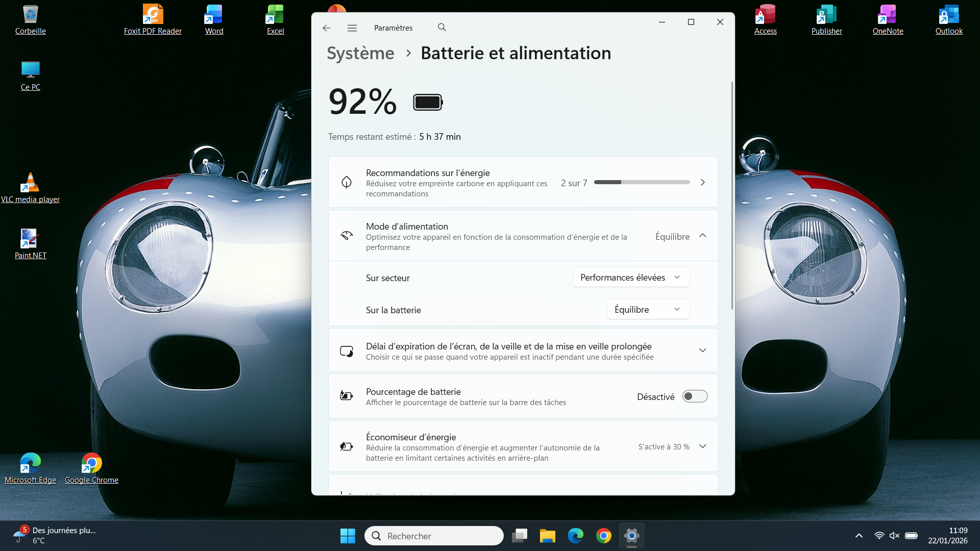
Task: Click the 'Paramètres' window title text
Action: tap(393, 28)
